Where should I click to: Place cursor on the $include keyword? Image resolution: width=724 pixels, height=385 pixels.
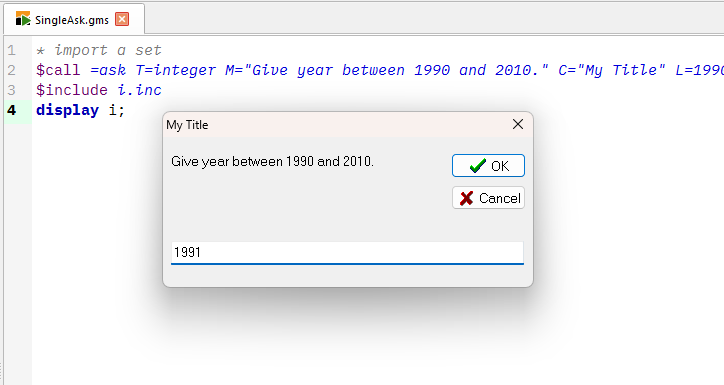pyautogui.click(x=72, y=90)
